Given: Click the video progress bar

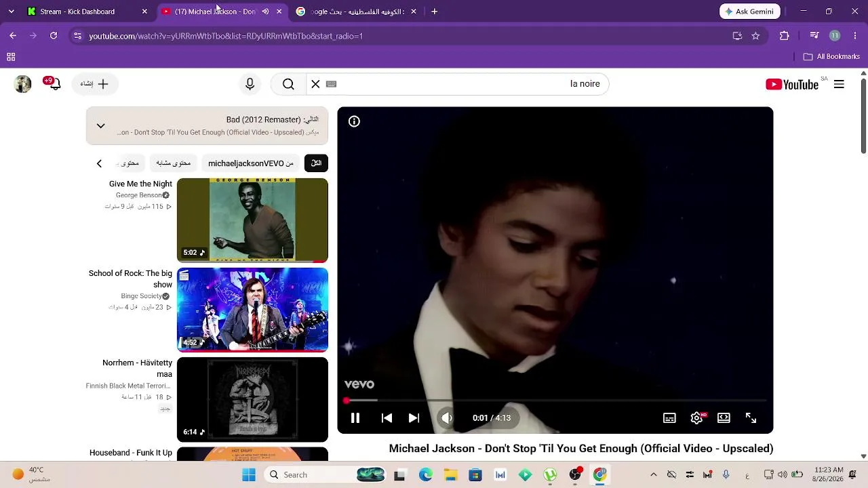Looking at the screenshot, I should point(555,401).
